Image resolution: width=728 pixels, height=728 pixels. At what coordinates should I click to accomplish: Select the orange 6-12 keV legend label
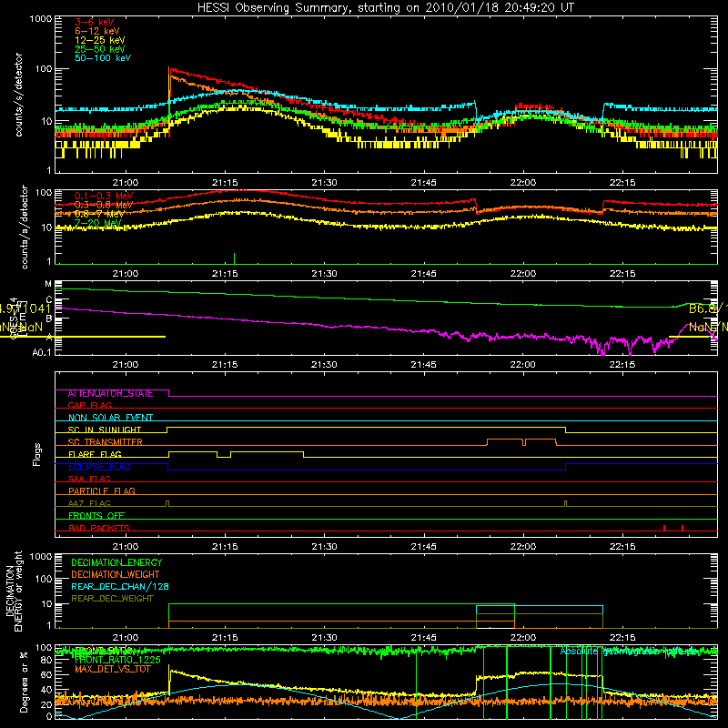click(97, 31)
